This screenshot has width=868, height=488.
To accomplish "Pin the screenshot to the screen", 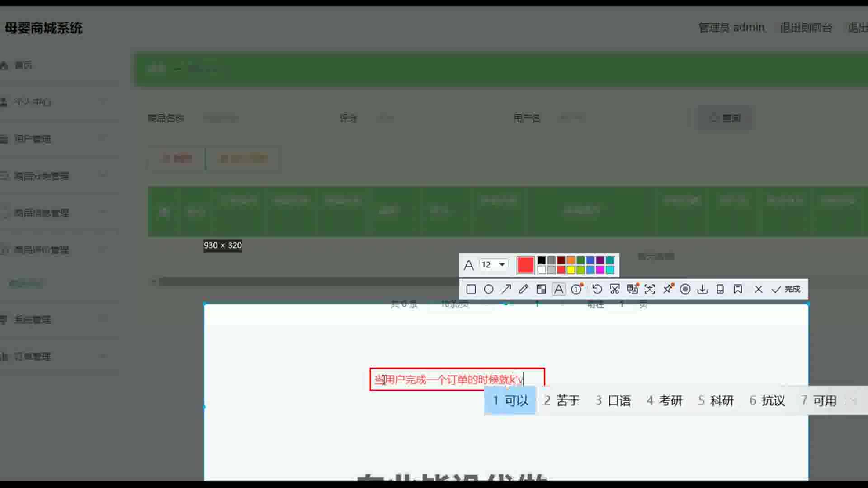I will [668, 289].
